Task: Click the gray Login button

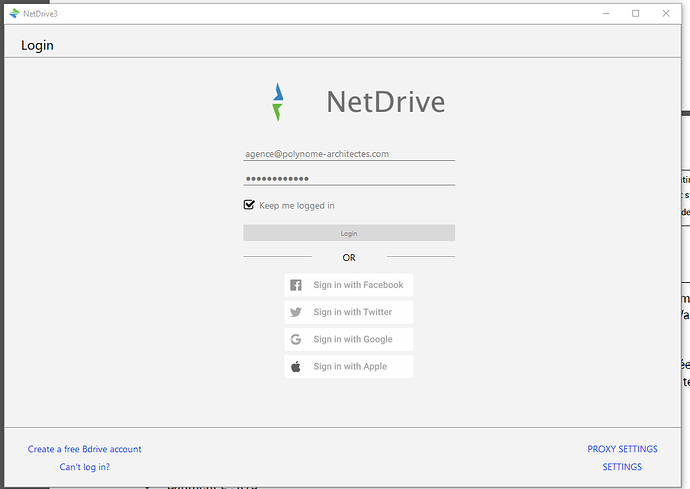Action: tap(349, 233)
